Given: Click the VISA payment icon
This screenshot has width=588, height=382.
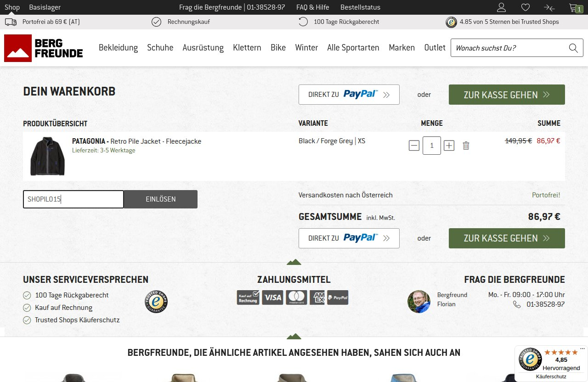Looking at the screenshot, I should click(272, 298).
